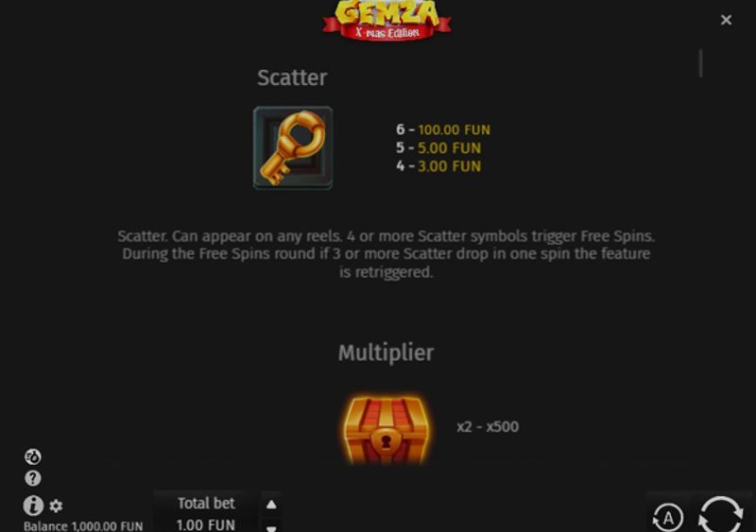
Task: Click the paytable vertical scrollbar handle
Action: (x=700, y=63)
